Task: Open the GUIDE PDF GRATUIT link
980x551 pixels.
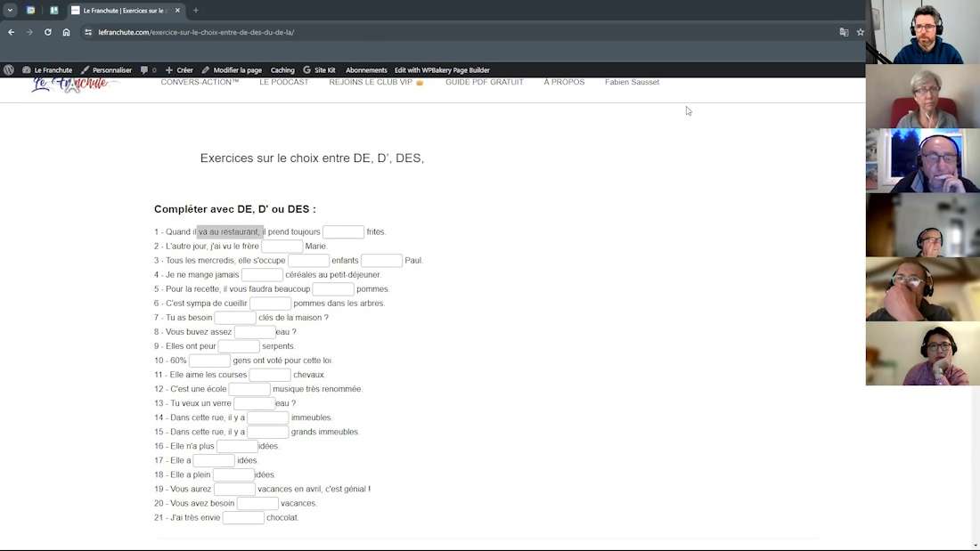Action: (485, 82)
